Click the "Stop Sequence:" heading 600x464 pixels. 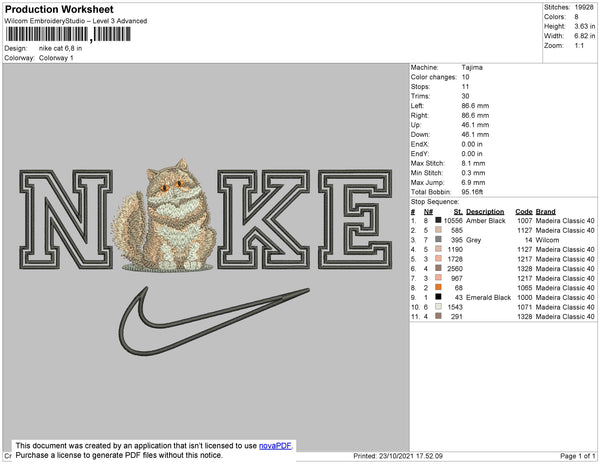pos(435,202)
